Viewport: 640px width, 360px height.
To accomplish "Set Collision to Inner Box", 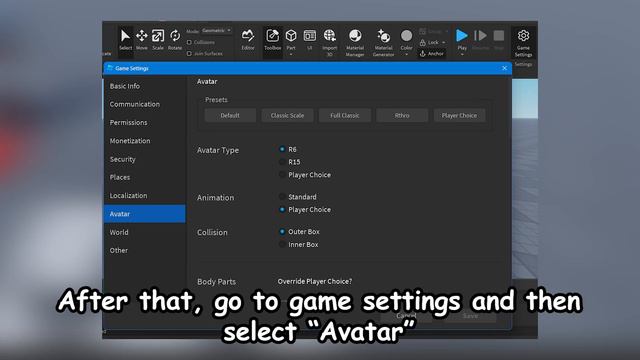I will coord(282,244).
